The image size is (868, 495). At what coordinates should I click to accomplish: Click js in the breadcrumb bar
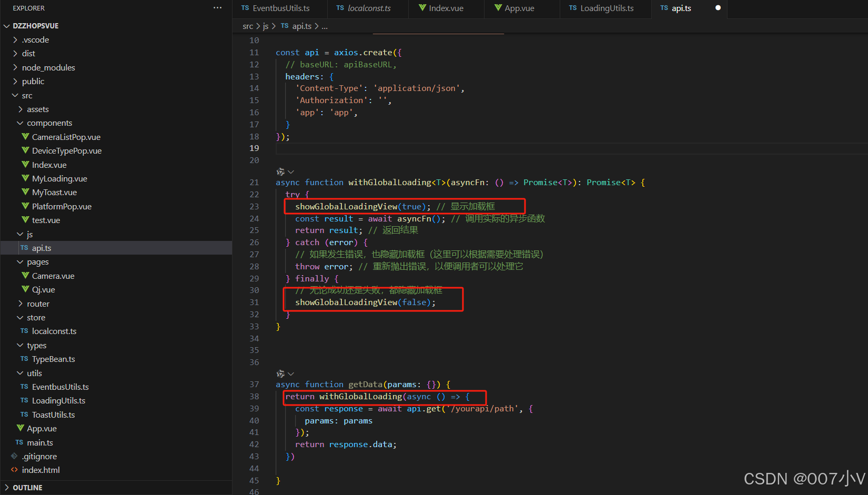point(266,25)
